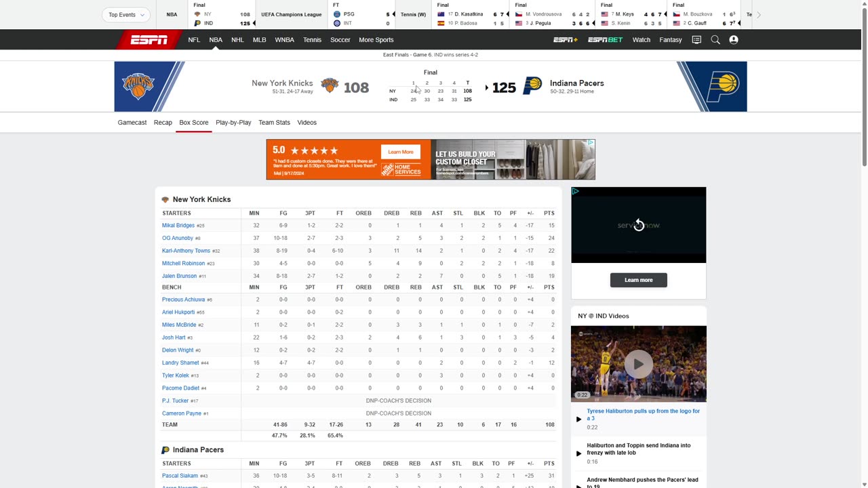Open the user profile icon
Viewport: 868px width, 488px height.
pos(733,40)
